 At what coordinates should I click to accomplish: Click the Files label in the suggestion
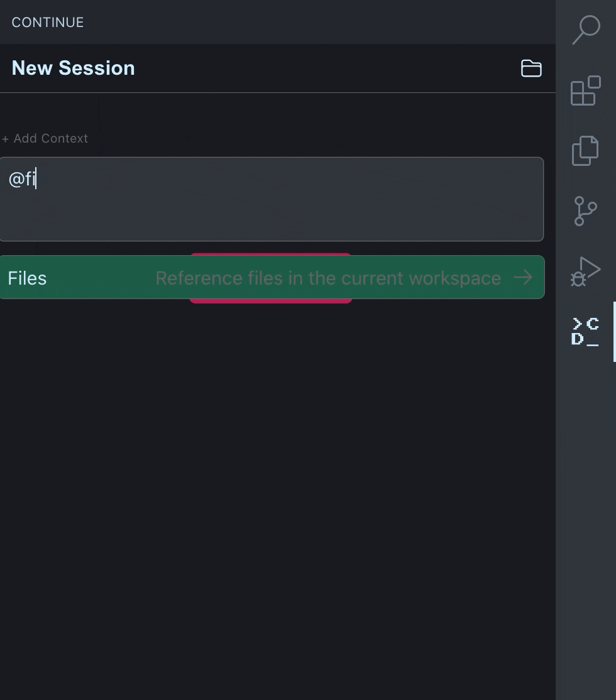[27, 277]
